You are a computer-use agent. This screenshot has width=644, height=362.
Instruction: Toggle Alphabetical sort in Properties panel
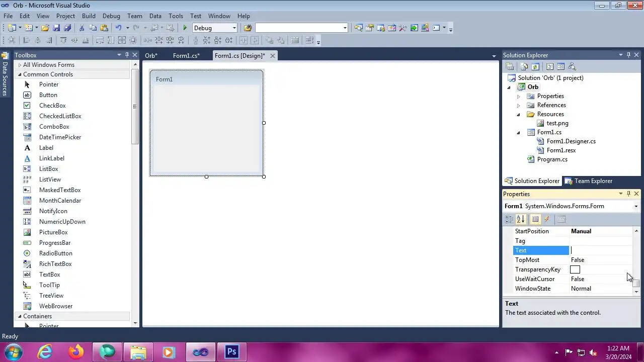[521, 219]
